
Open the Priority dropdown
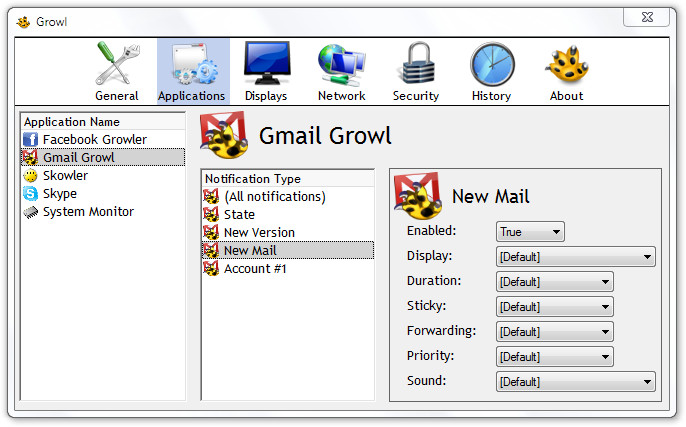[555, 357]
